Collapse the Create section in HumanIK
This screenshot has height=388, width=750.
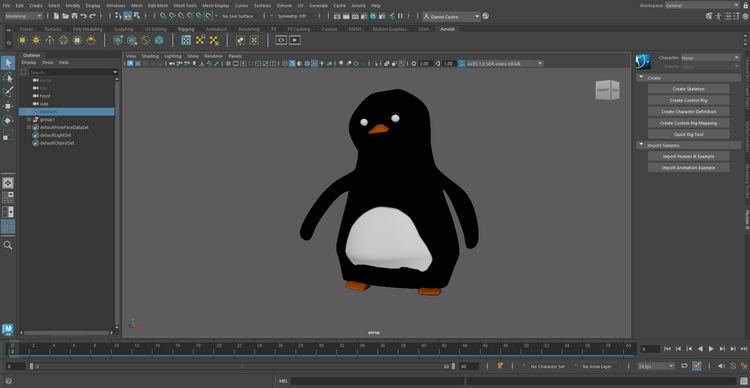[x=640, y=78]
